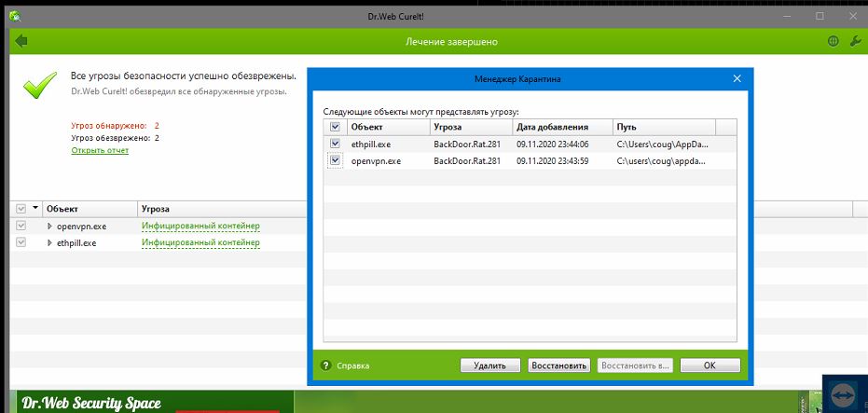Click main table Объект column header
Image resolution: width=868 pixels, height=413 pixels.
[x=90, y=209]
